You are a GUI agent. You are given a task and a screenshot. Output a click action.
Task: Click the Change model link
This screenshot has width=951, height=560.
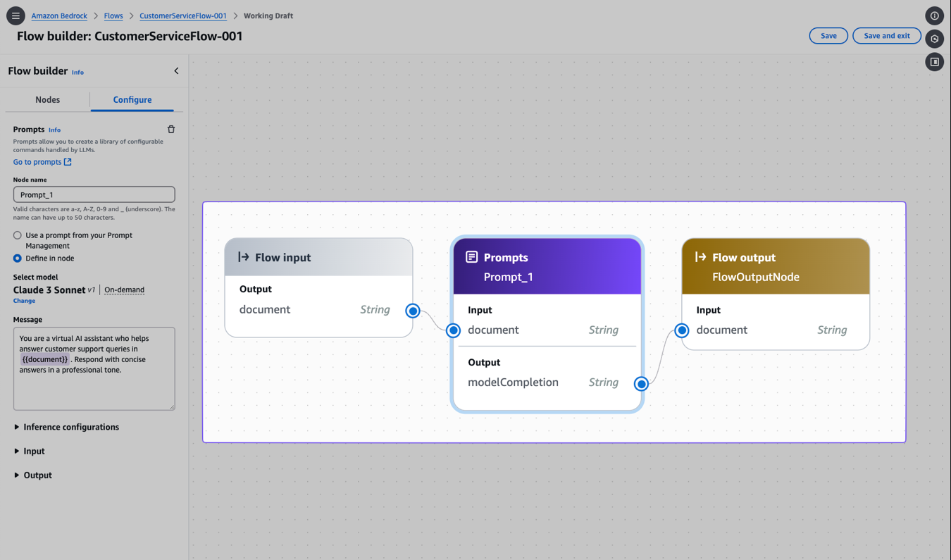(24, 301)
